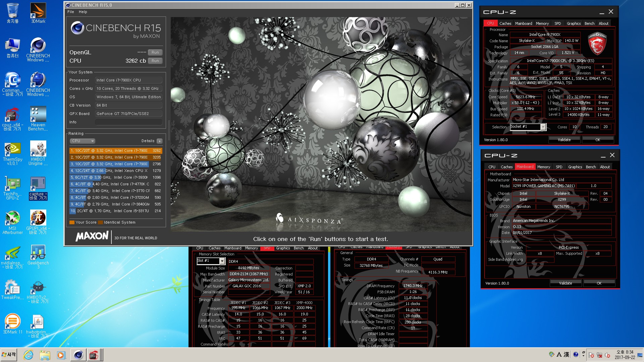Select the HWBOT Unigine desktop icon
The width and height of the screenshot is (644, 362).
tap(38, 153)
